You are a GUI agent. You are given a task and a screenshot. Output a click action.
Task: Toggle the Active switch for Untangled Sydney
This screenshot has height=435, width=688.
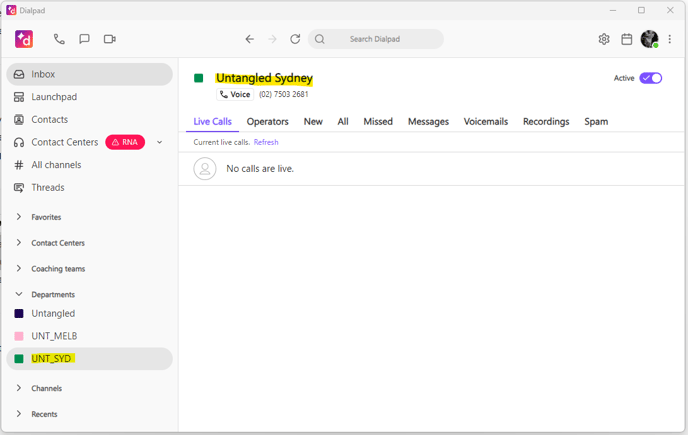click(x=651, y=78)
